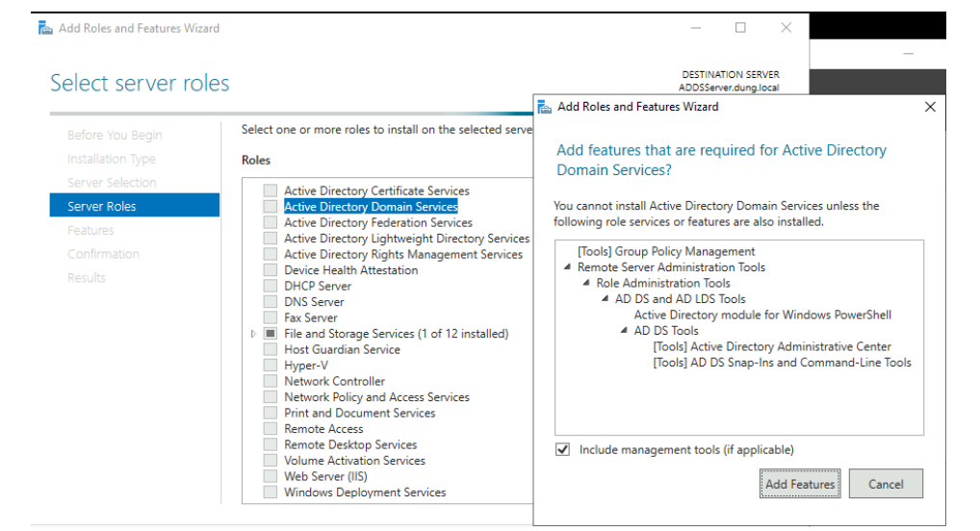Select File and Storage Services role label
Image resolution: width=980 pixels, height=531 pixels.
pos(397,334)
